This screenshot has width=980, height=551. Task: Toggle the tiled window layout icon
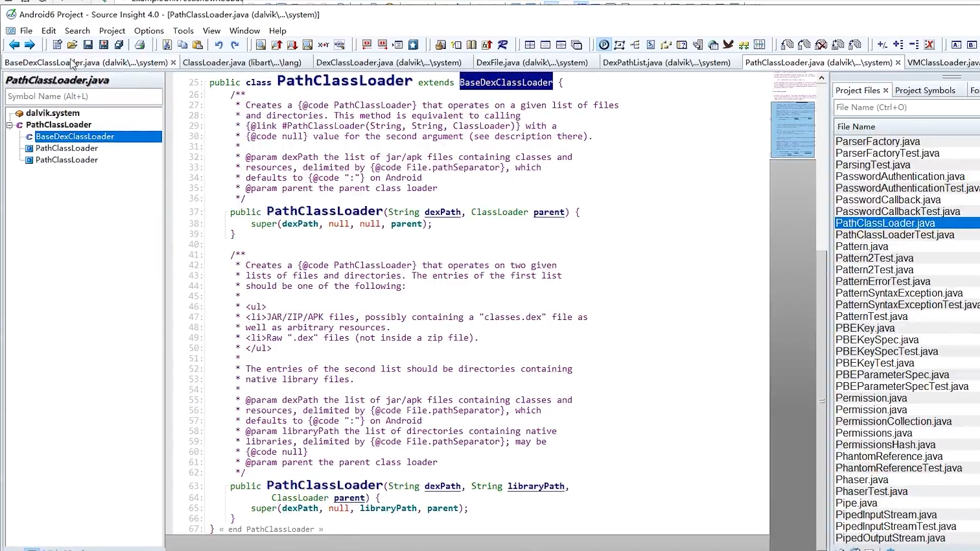point(530,45)
